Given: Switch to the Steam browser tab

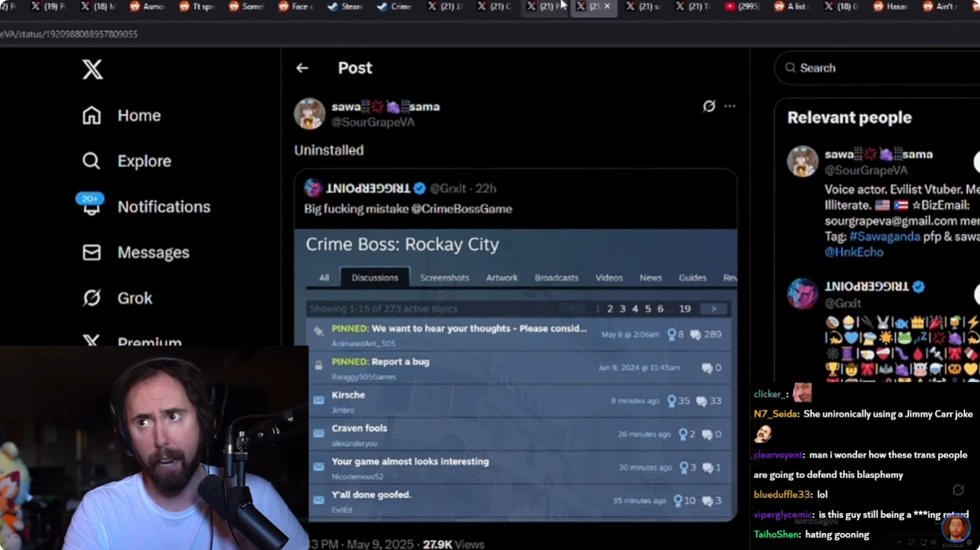Looking at the screenshot, I should [345, 7].
